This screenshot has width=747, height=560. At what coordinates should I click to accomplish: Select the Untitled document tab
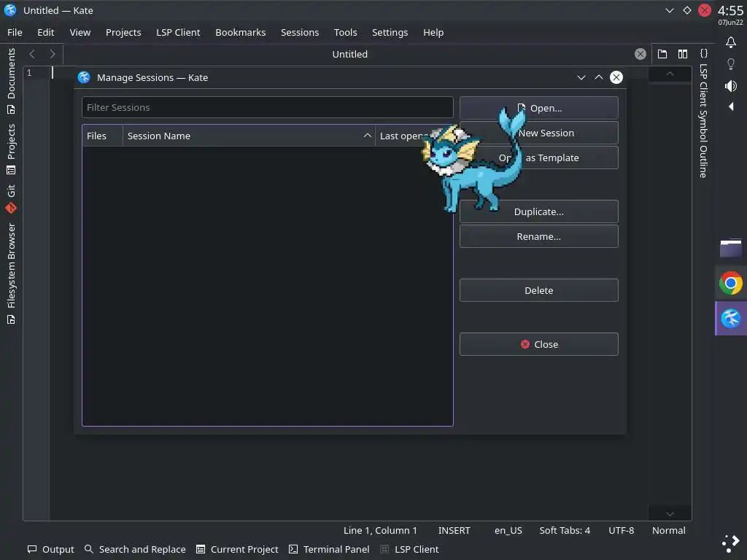349,54
